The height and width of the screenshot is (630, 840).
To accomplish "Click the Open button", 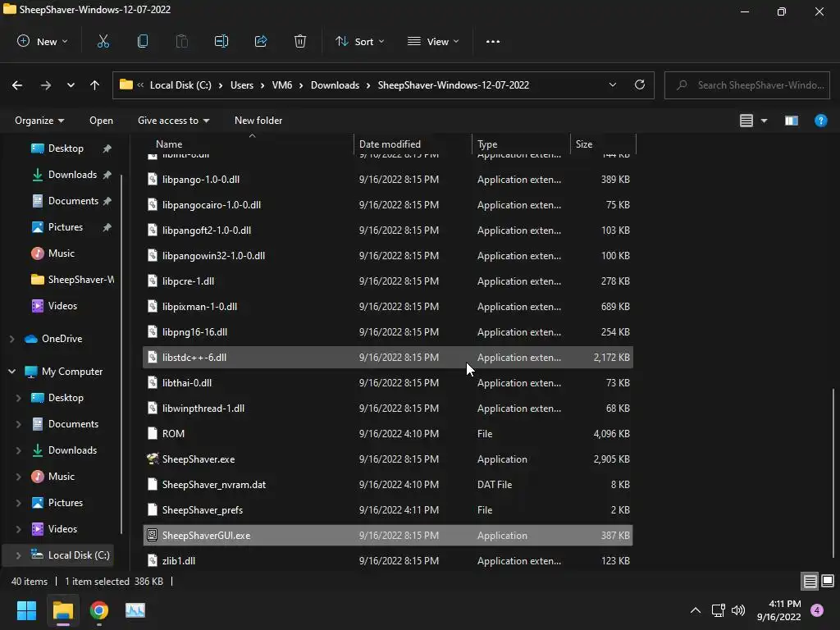I will pyautogui.click(x=101, y=121).
